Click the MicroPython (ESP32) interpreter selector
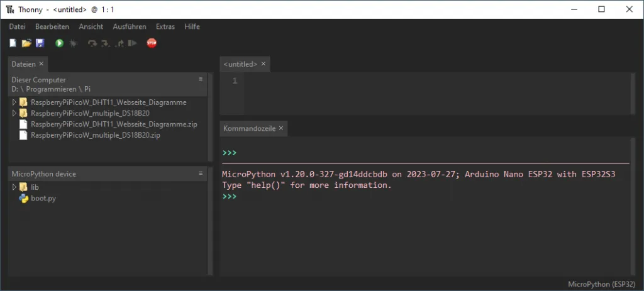This screenshot has width=644, height=291. (x=601, y=284)
